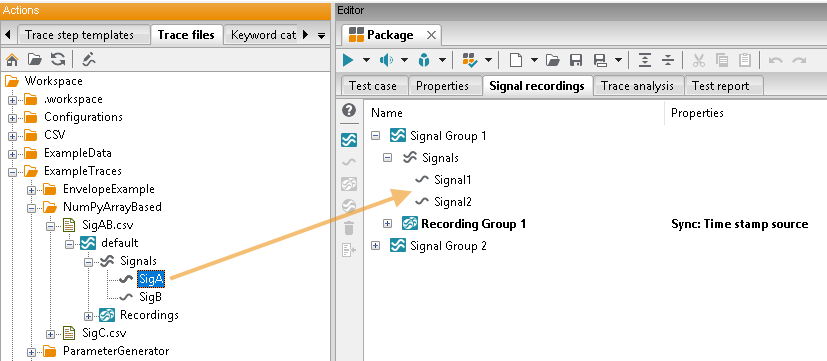Expand Recording Group 1 node
The width and height of the screenshot is (827, 361).
pos(388,224)
